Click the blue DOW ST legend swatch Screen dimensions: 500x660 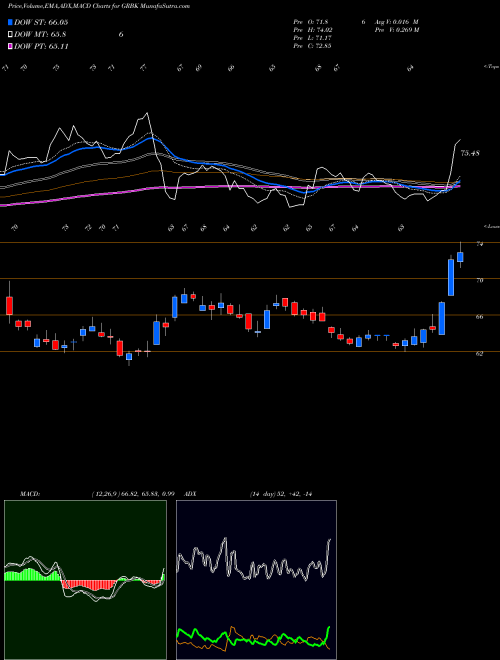click(x=10, y=22)
